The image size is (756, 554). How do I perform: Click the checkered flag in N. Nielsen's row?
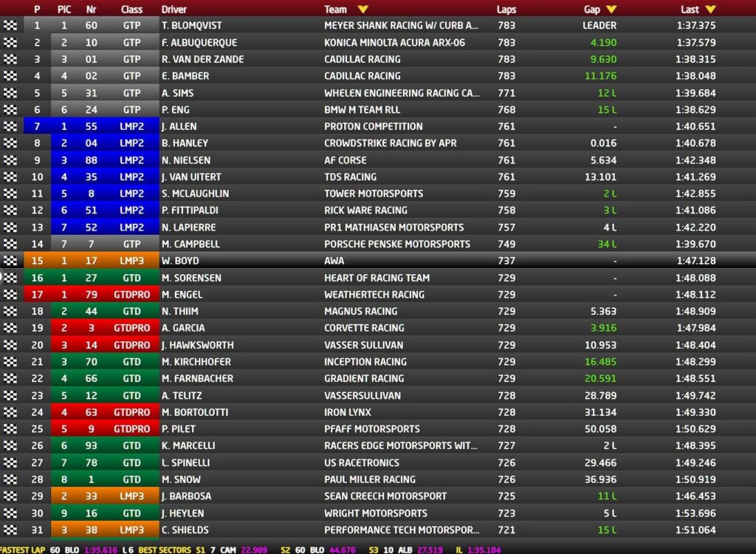pyautogui.click(x=10, y=160)
